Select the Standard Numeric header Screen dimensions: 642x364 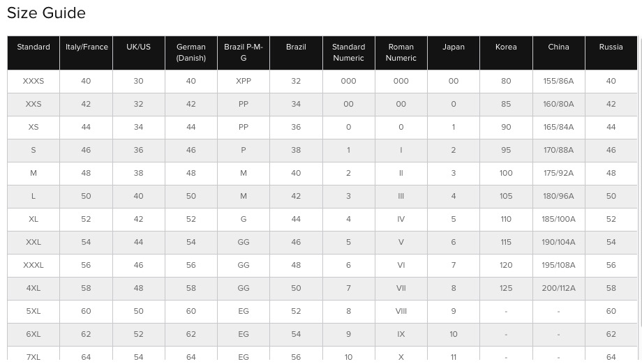point(349,53)
